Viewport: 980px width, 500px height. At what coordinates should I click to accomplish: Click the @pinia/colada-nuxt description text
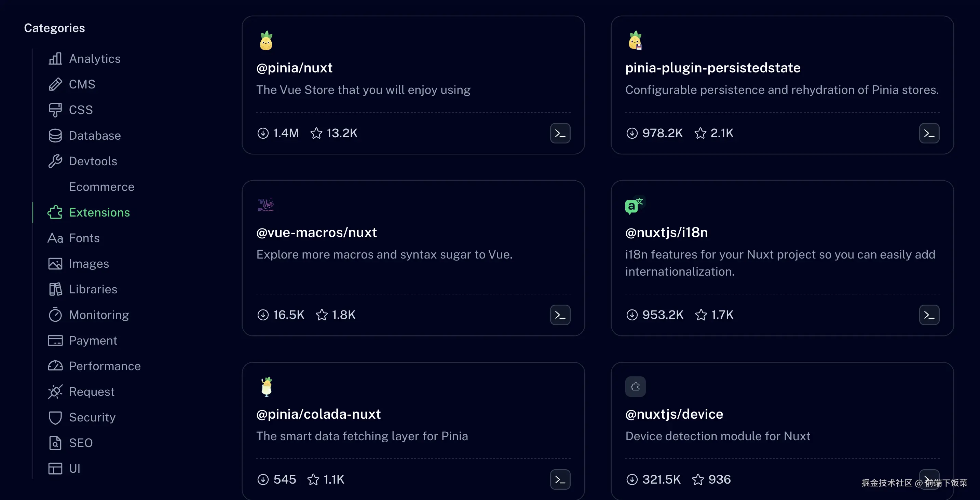point(362,436)
